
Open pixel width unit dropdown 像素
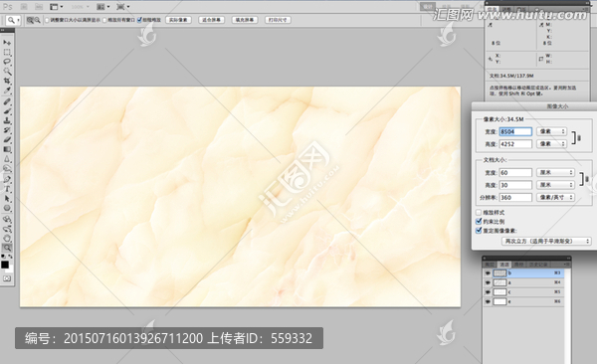pos(551,131)
